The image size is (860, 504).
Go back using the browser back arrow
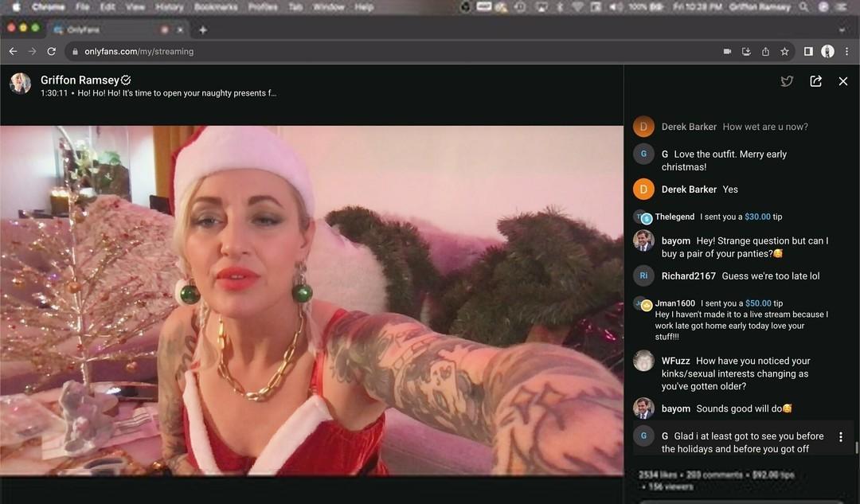point(13,52)
